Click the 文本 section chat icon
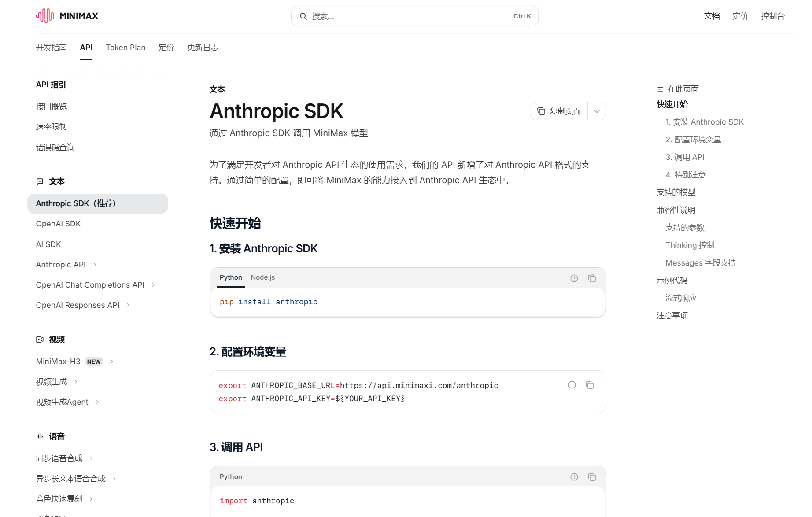The width and height of the screenshot is (812, 517). (x=40, y=181)
